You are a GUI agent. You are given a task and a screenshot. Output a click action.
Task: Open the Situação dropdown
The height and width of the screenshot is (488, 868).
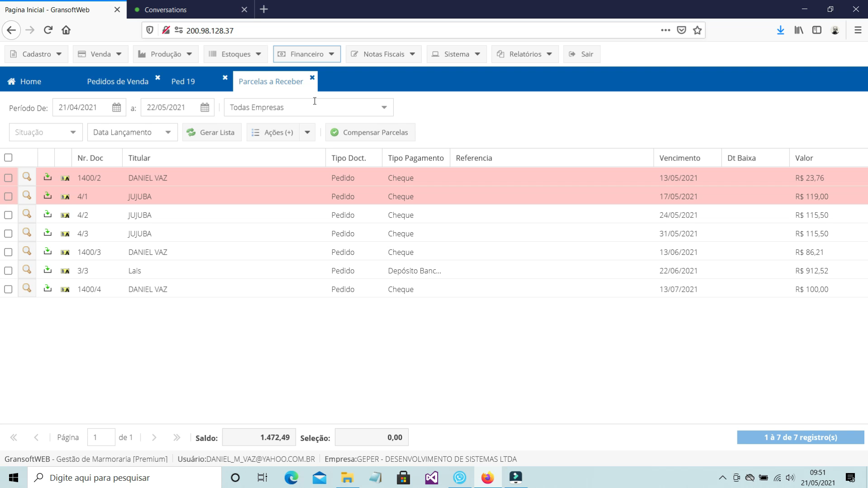pos(46,132)
